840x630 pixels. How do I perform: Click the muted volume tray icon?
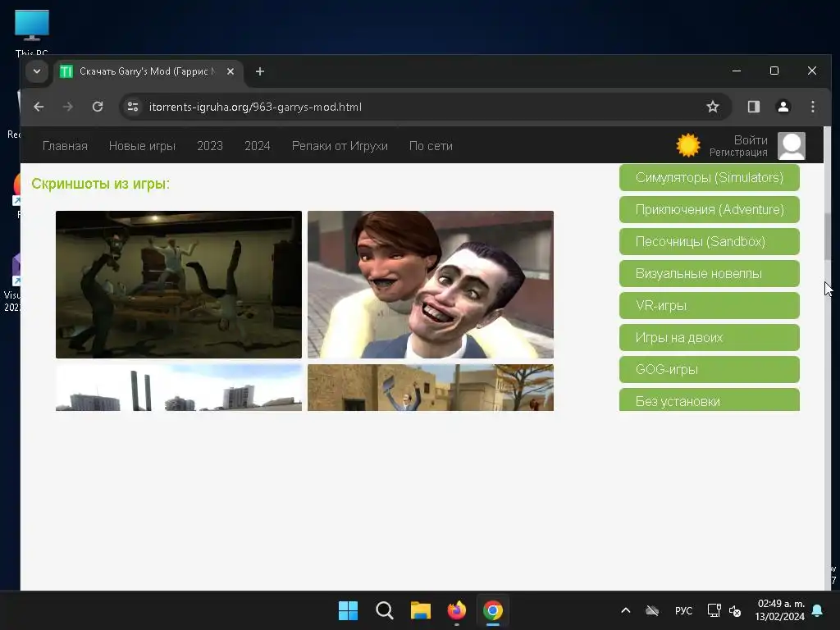[735, 610]
